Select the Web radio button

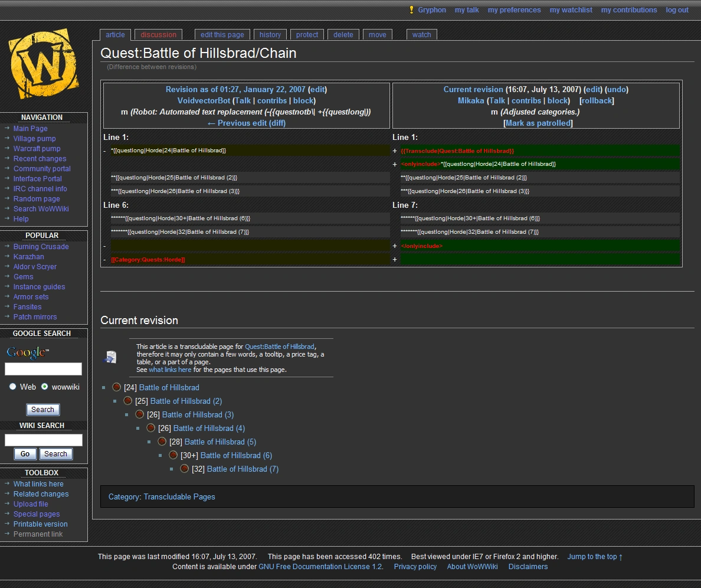click(13, 387)
